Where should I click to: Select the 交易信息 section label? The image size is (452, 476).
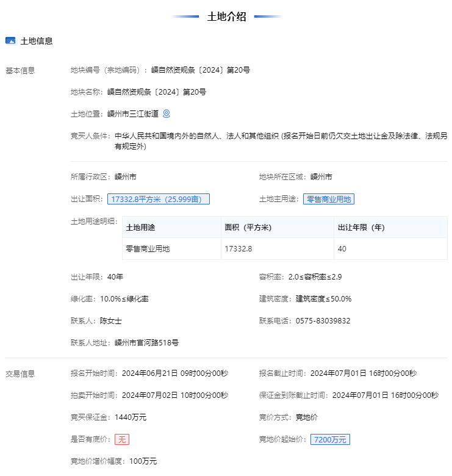[20, 373]
